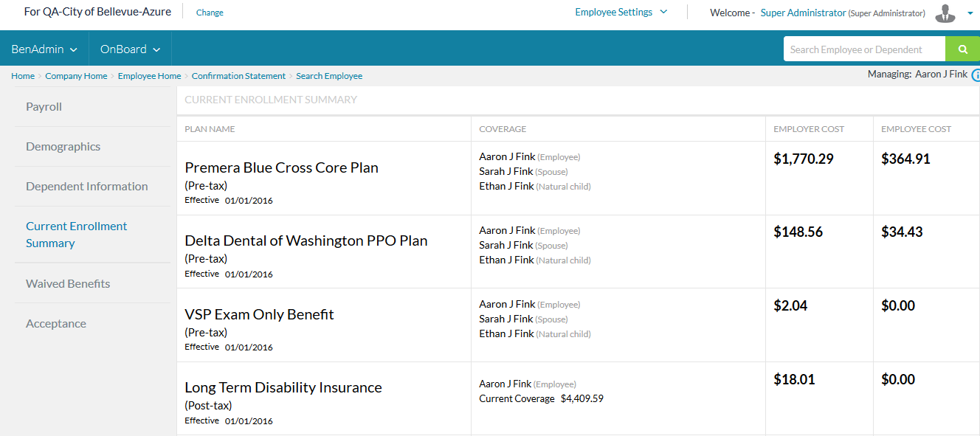Open the BenAdmin dropdown menu
Screen dimensions: 980x436
[44, 49]
